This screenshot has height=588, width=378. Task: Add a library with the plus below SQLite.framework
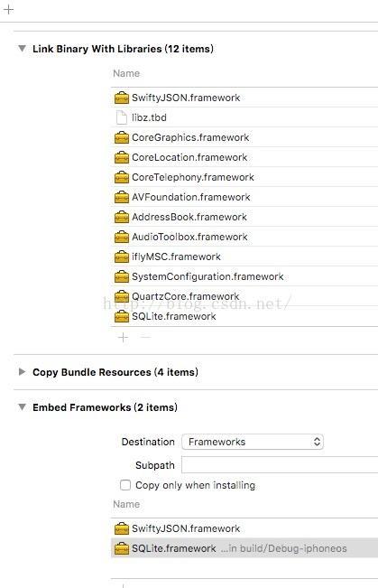click(x=123, y=338)
